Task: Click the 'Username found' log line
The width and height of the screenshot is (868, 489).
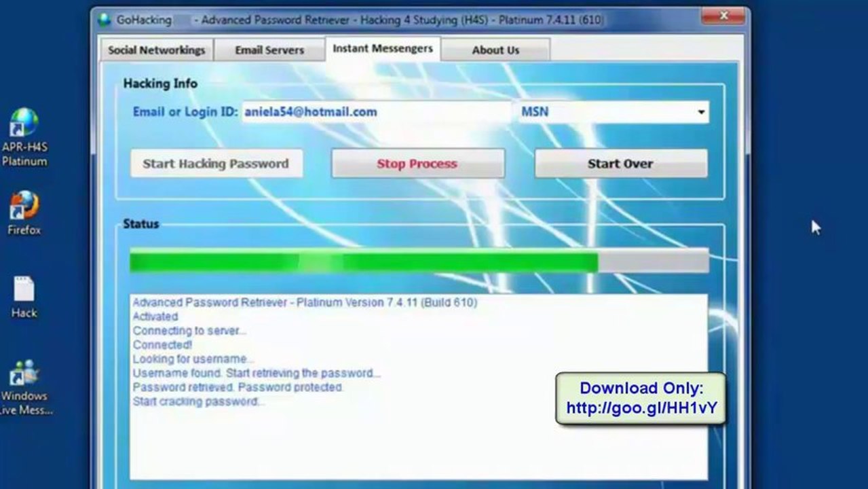Action: pyautogui.click(x=257, y=374)
